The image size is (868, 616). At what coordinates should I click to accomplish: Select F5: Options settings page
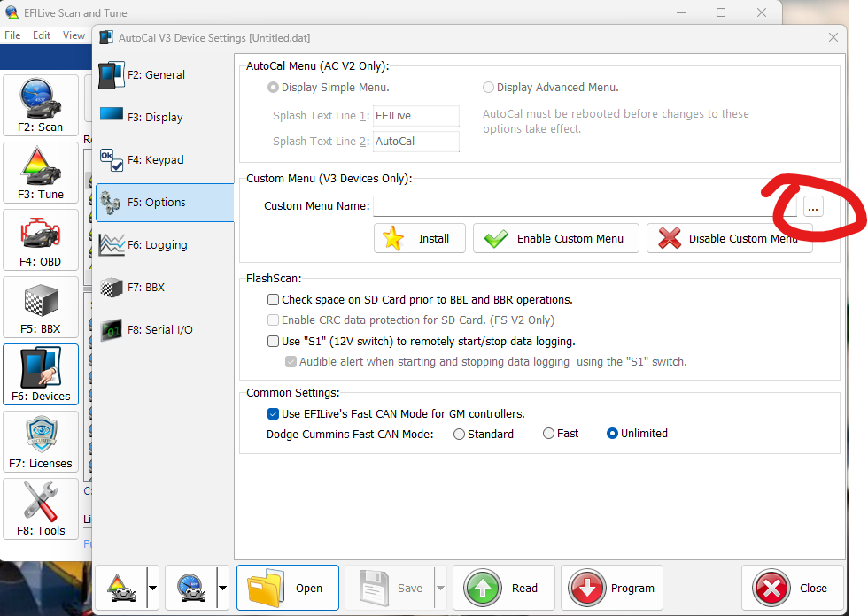(165, 203)
